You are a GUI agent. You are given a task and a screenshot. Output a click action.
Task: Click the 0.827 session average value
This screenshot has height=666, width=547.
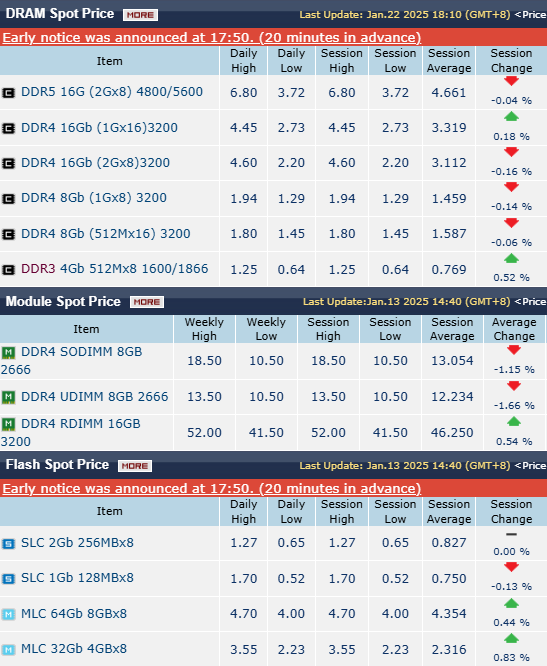pos(449,543)
